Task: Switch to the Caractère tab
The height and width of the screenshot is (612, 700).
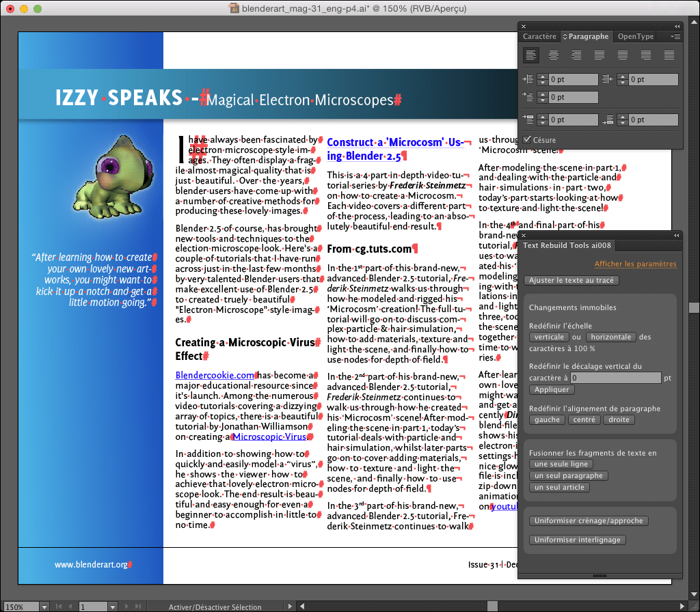Action: (x=539, y=37)
